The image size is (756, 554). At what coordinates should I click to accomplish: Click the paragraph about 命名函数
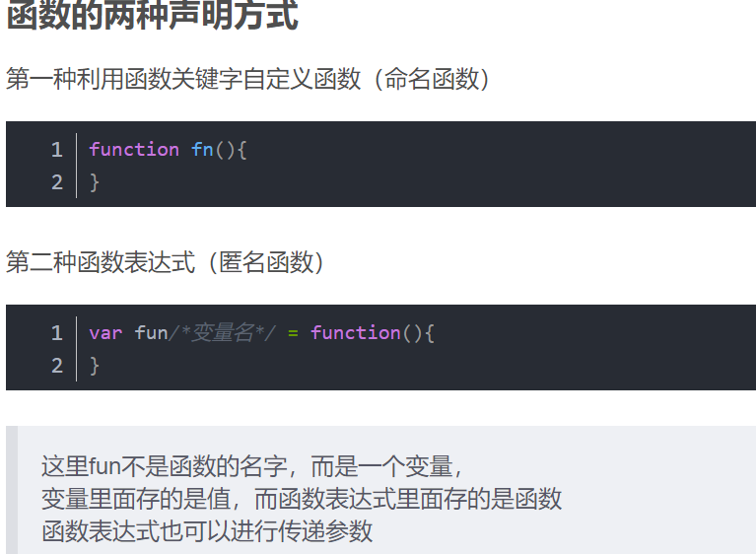coord(248,79)
